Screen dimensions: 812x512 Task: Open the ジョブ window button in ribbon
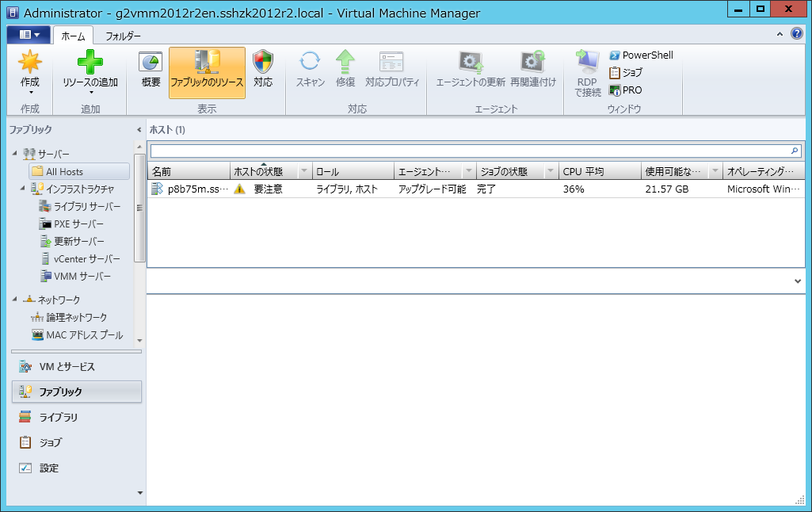[x=626, y=73]
